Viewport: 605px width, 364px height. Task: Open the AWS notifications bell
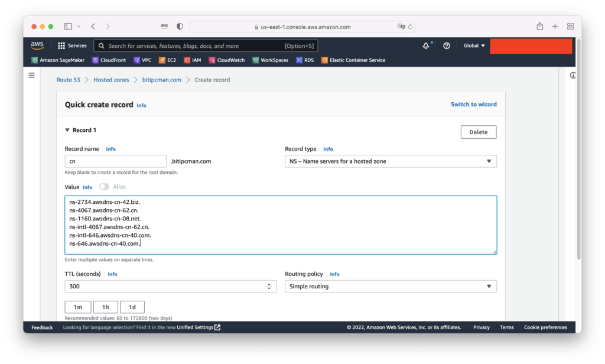click(426, 45)
